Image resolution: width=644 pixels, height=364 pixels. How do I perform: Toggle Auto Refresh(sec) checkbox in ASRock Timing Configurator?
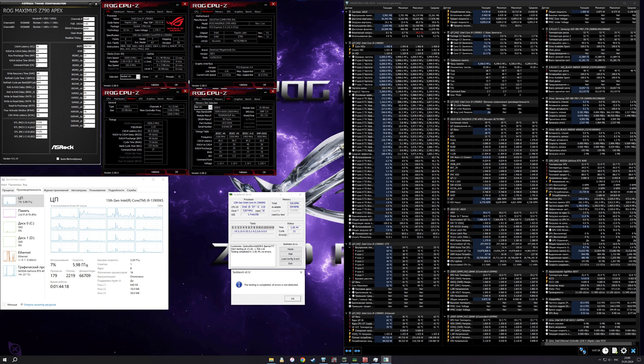click(58, 159)
